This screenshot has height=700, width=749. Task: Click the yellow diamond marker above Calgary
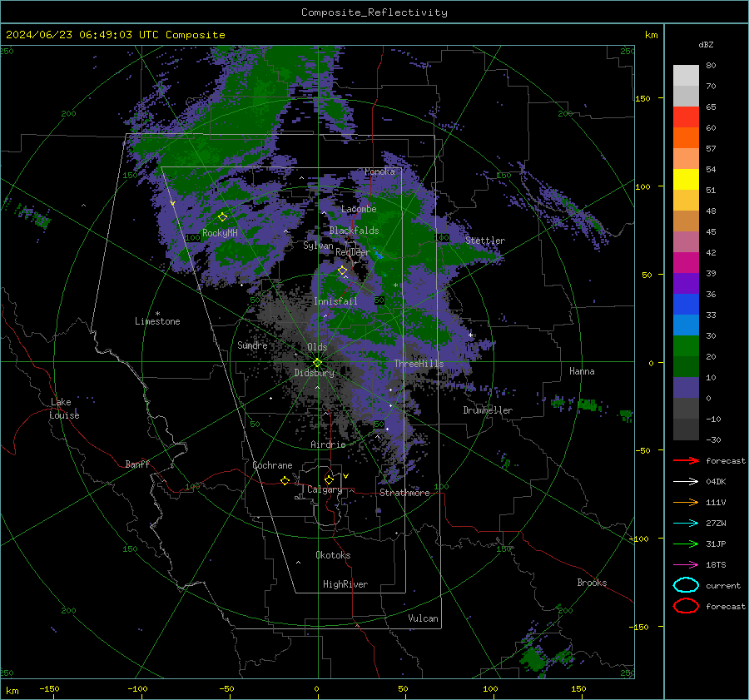point(329,479)
